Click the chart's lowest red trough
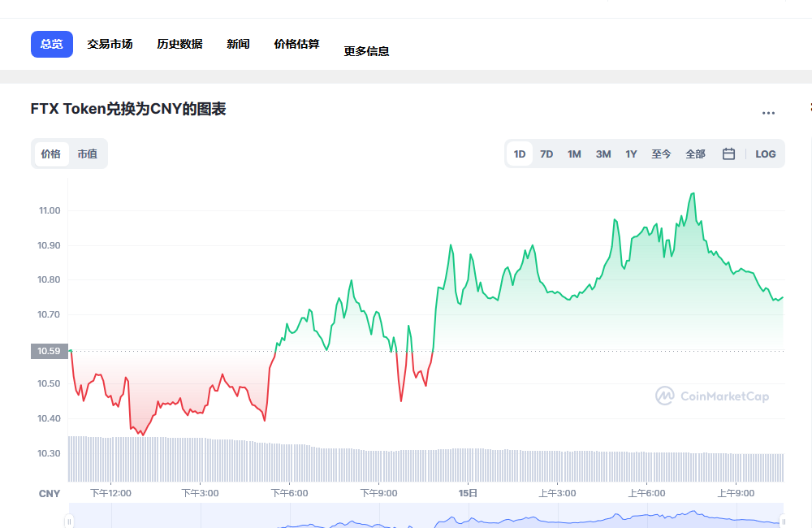 144,435
